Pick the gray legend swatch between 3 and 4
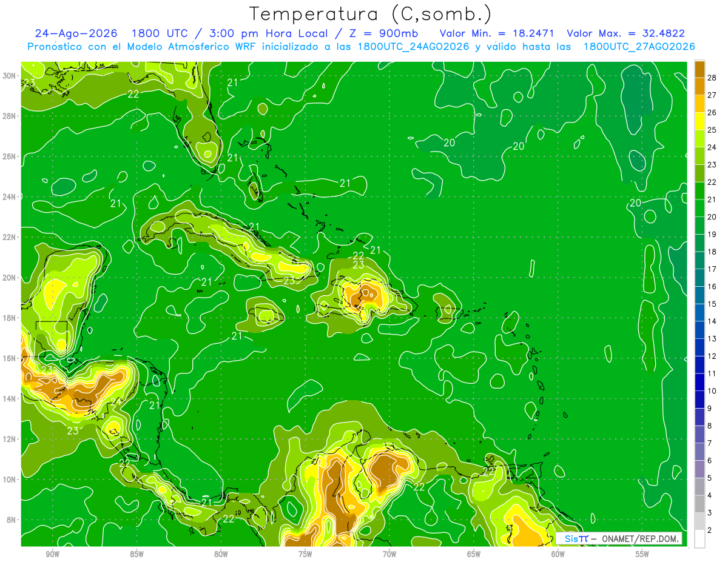 pos(699,504)
